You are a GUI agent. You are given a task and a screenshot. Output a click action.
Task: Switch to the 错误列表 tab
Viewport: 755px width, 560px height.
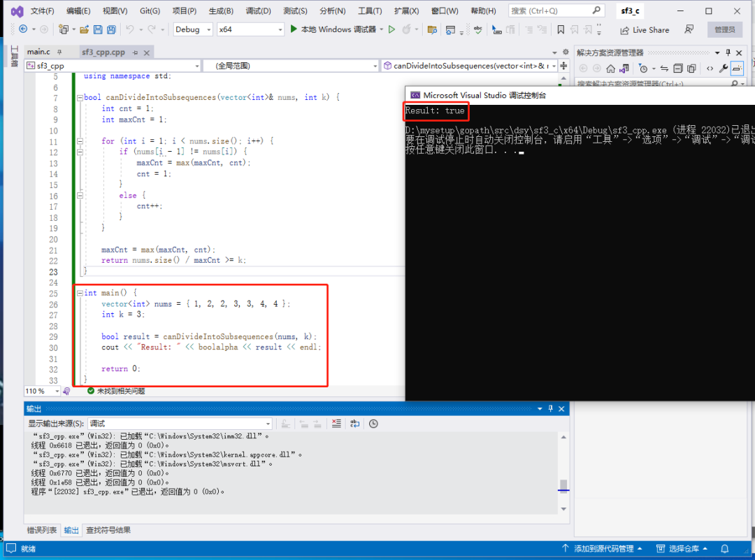coord(42,530)
